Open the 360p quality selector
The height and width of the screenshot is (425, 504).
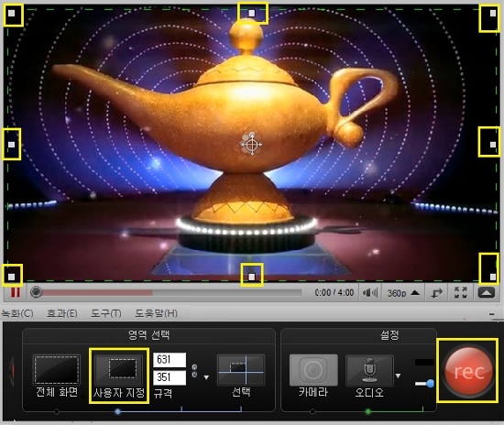pos(403,293)
